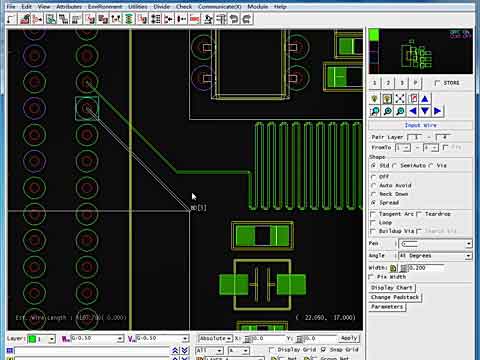Click stored view button 1
This screenshot has width=480, height=360.
(374, 83)
